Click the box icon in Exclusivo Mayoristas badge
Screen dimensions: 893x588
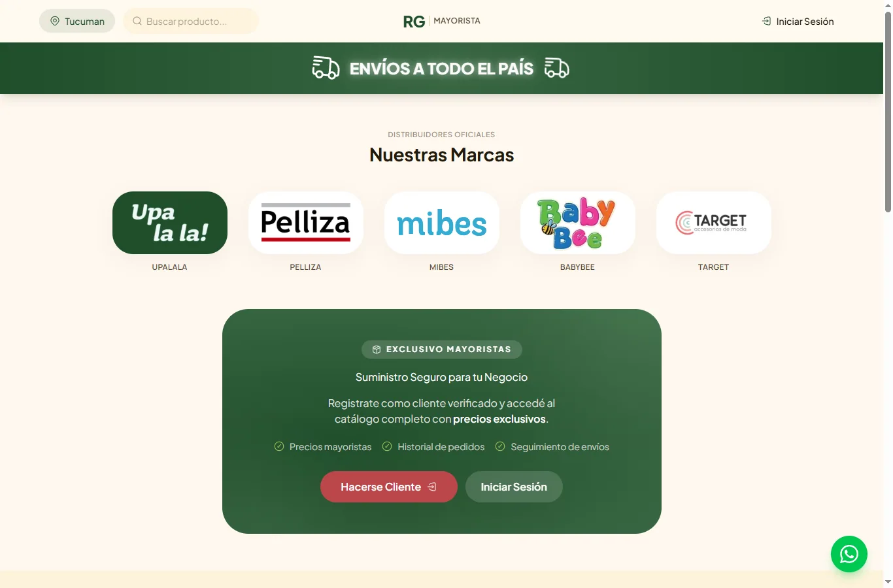point(377,350)
